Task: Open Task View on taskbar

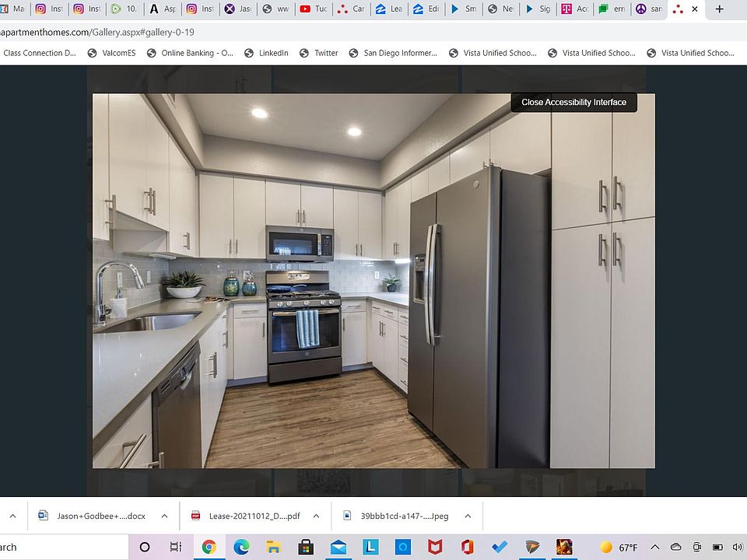Action: pyautogui.click(x=176, y=547)
